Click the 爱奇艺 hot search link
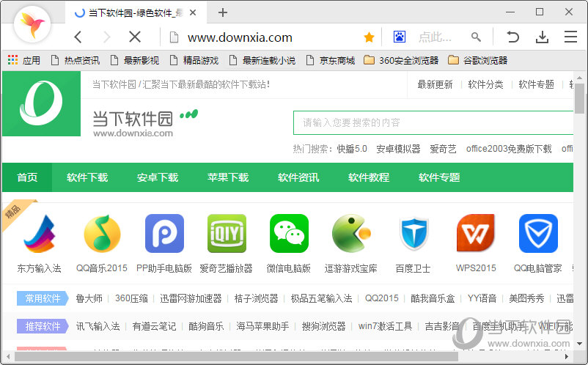The height and width of the screenshot is (365, 588). pyautogui.click(x=444, y=149)
